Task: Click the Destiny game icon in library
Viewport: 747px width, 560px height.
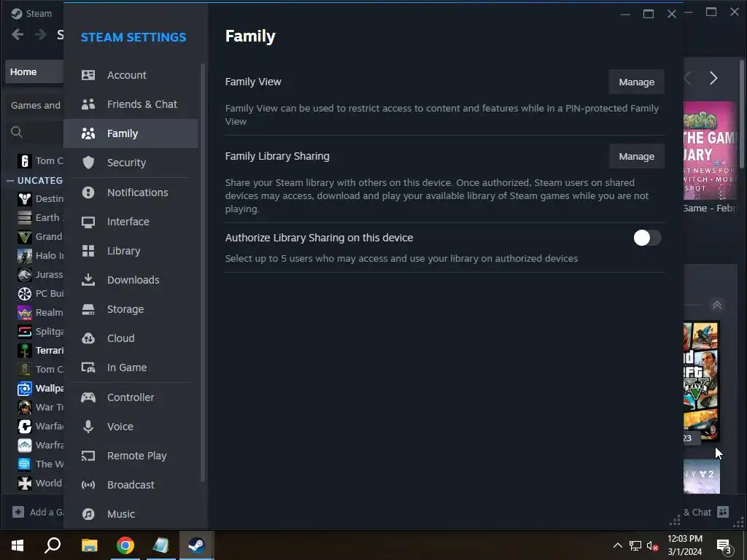Action: (x=24, y=198)
